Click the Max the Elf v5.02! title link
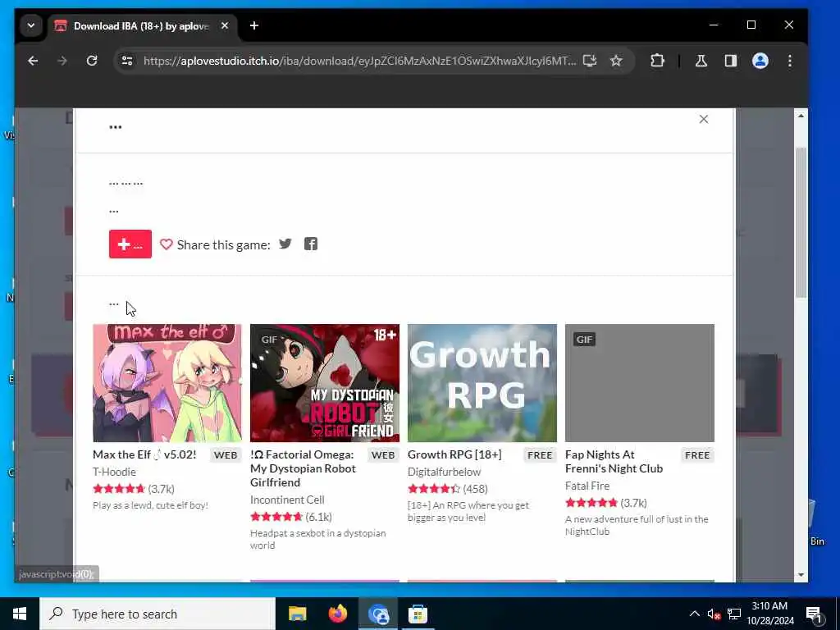840x630 pixels. point(144,454)
